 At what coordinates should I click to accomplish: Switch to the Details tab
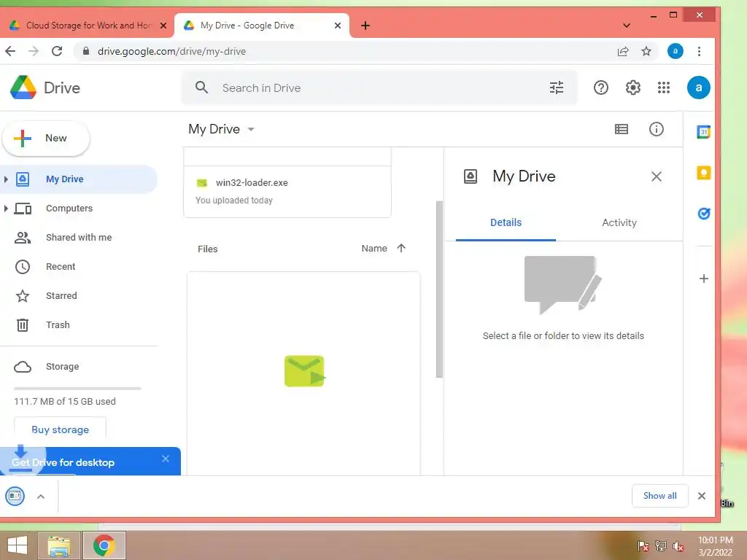[506, 222]
